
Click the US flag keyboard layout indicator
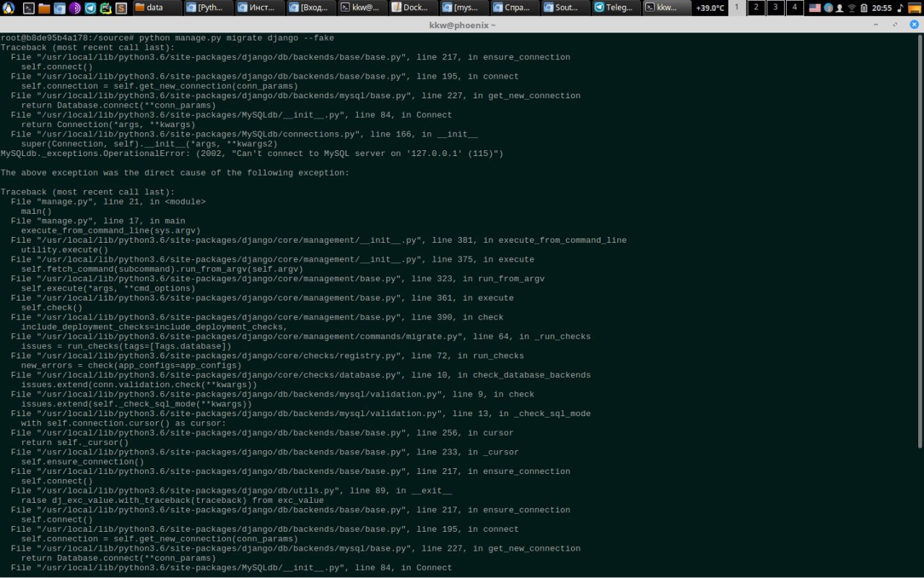tap(814, 8)
